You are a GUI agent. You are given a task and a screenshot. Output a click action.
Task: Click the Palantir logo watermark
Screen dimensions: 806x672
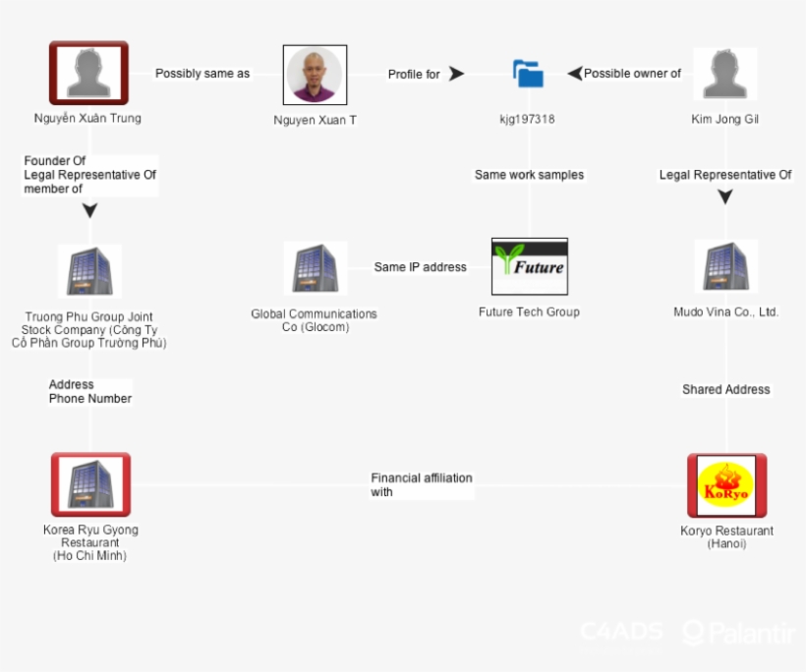(736, 634)
